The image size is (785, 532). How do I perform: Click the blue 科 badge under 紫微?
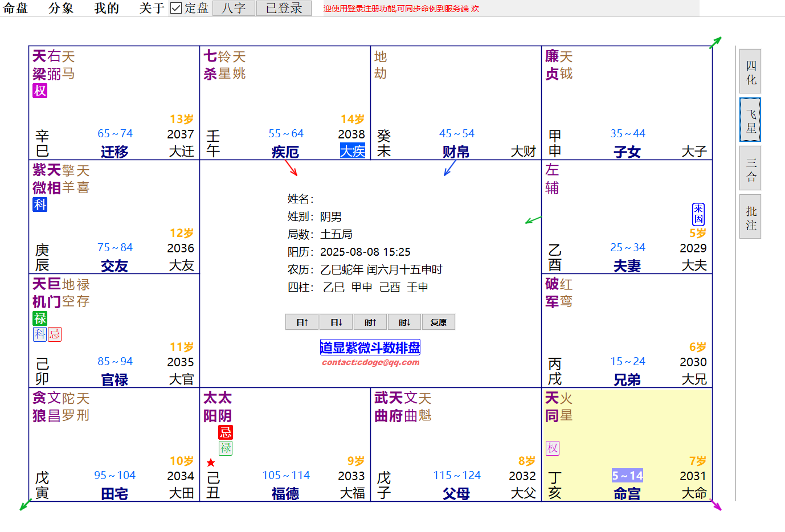(x=40, y=204)
